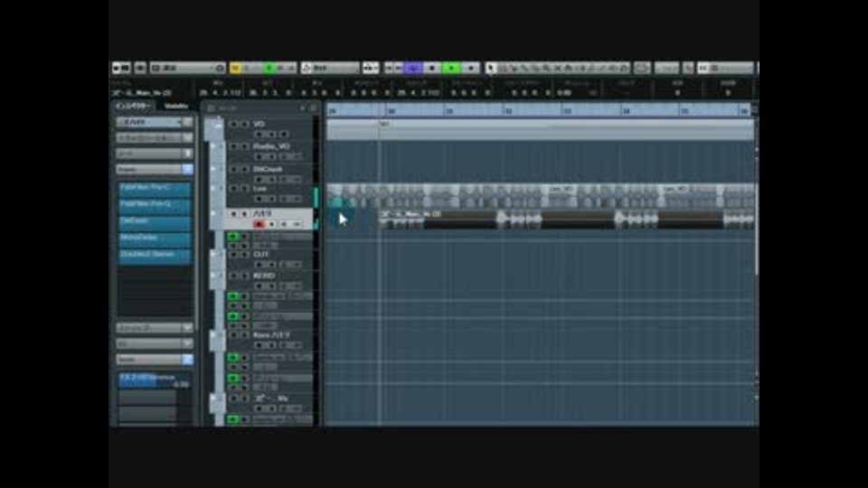868x488 pixels.
Task: Toggle the monitor button beside red record enable
Action: click(271, 224)
